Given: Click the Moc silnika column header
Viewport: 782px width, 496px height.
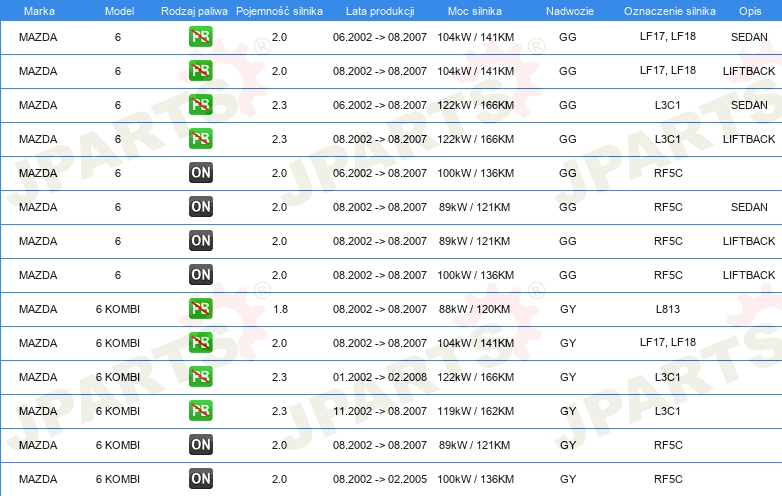Looking at the screenshot, I should tap(475, 11).
